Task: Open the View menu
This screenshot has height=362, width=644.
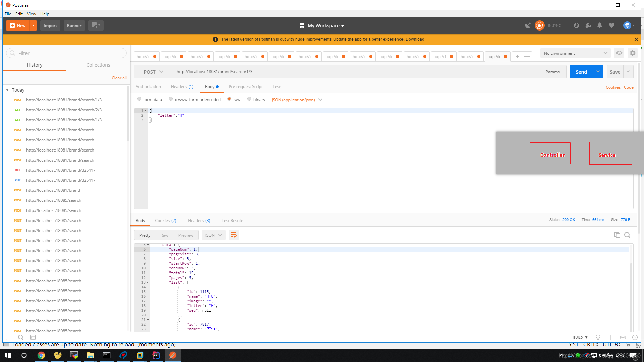Action: [x=31, y=14]
